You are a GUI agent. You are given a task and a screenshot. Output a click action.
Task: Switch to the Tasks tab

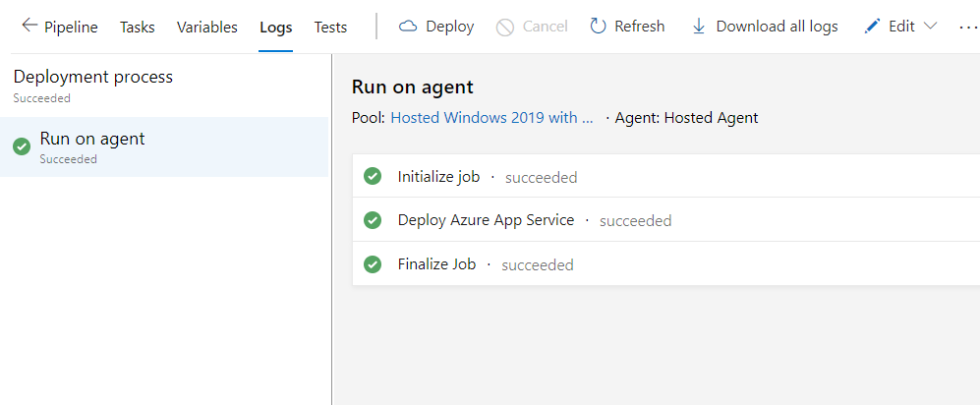(x=137, y=28)
